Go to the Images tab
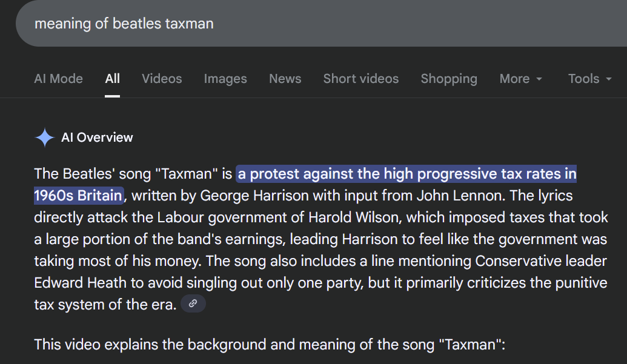 225,79
